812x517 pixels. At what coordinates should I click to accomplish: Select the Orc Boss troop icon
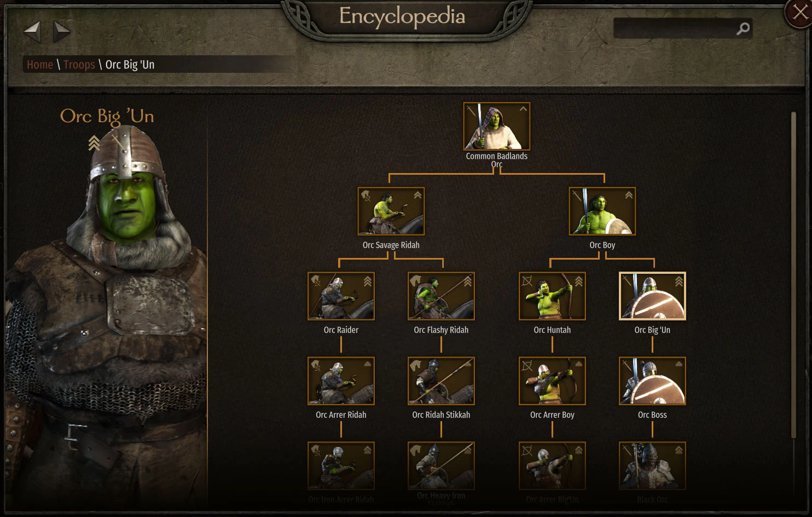coord(652,381)
